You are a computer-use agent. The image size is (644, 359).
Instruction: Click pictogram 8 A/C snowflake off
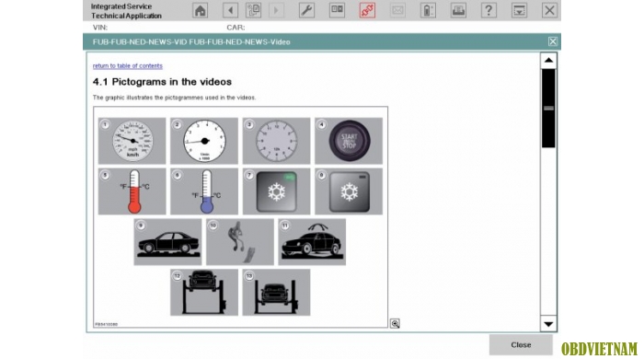pos(349,191)
